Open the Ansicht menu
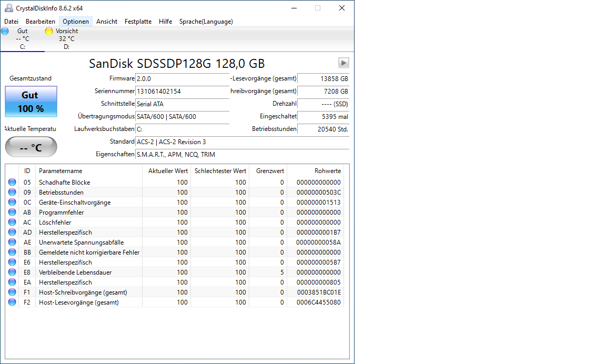 point(107,22)
